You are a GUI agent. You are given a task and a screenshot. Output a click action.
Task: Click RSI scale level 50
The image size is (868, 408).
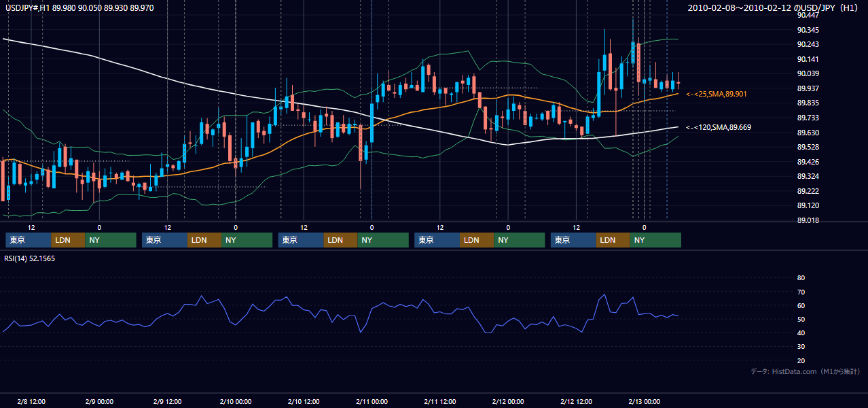tap(801, 319)
